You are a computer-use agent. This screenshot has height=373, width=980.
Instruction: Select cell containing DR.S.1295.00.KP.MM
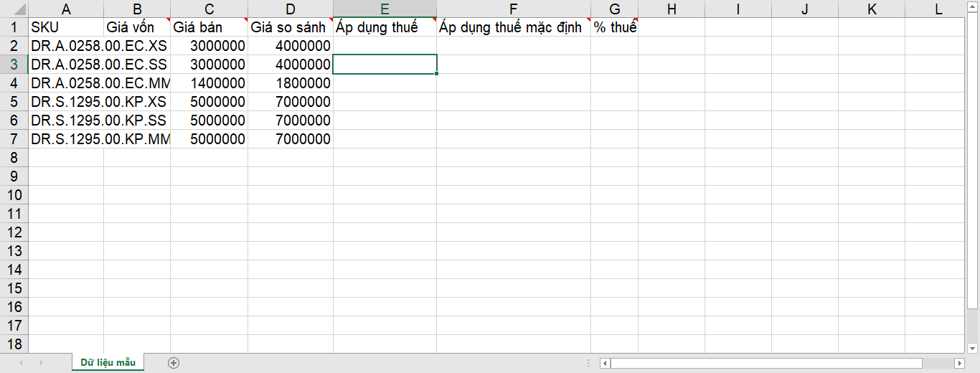pos(66,139)
